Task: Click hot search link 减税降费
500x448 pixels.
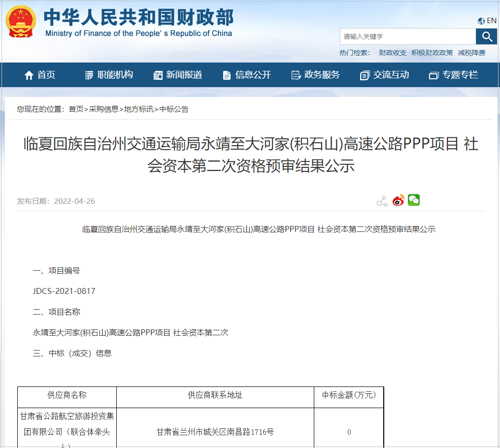Action: point(471,53)
